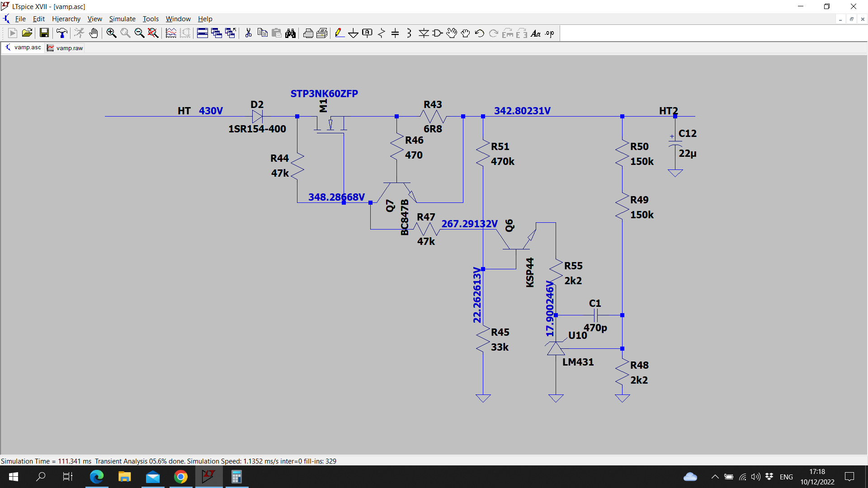Viewport: 868px width, 488px height.
Task: Click the Autorange waveform icon
Action: click(171, 33)
